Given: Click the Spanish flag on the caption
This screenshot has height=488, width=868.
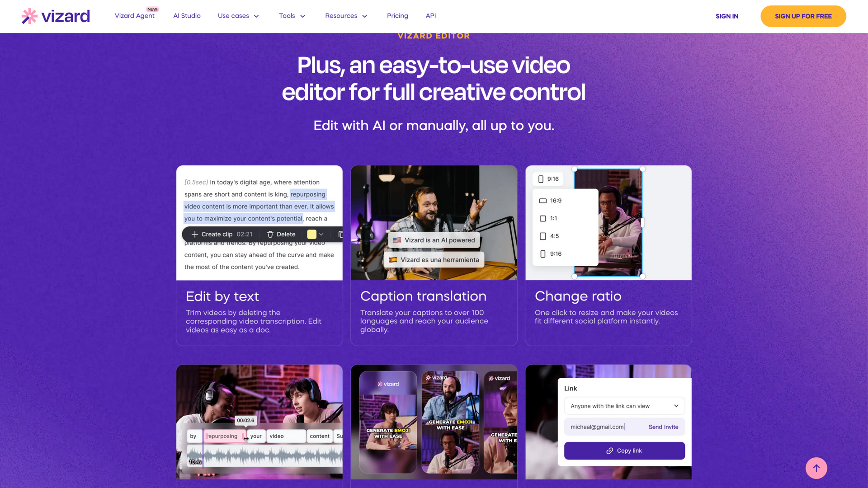Looking at the screenshot, I should [393, 260].
